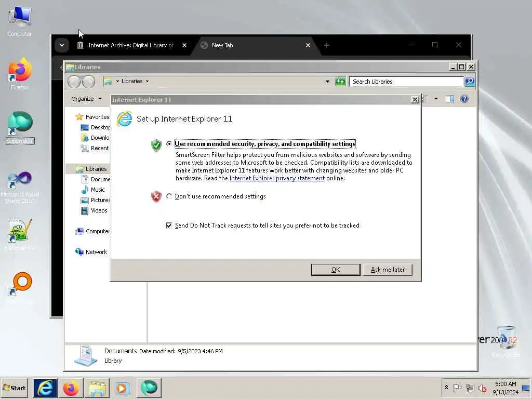
Task: Open Organize menu in Libraries window
Action: coord(86,99)
